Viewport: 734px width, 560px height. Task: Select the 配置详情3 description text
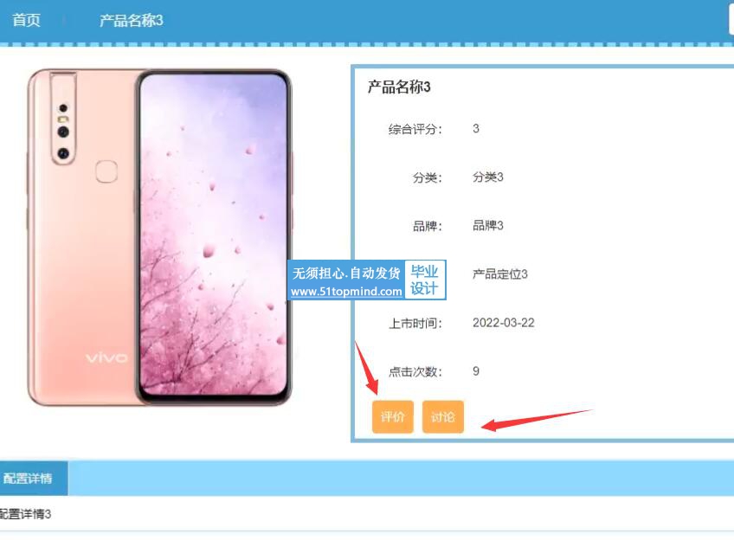point(25,513)
